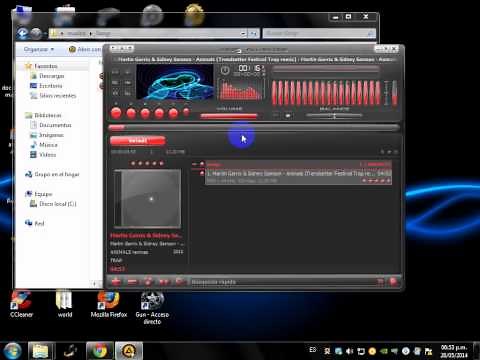Click the rating stars above album art
This screenshot has height=360, width=480.
click(x=147, y=163)
